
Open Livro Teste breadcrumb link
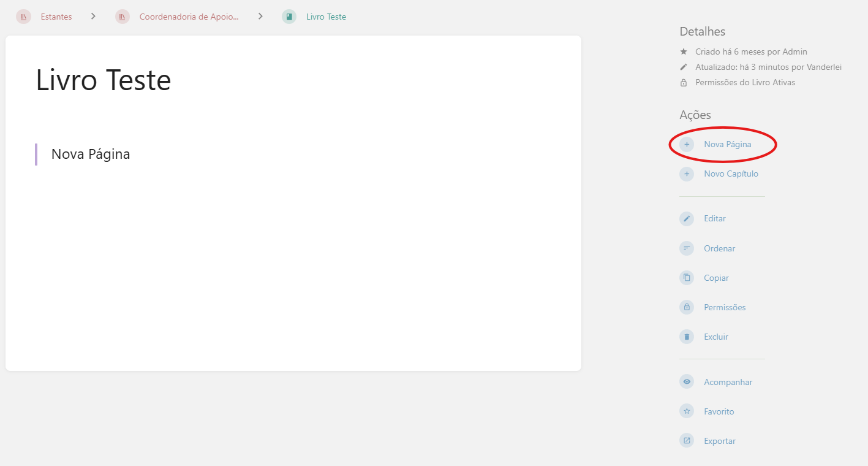[326, 17]
